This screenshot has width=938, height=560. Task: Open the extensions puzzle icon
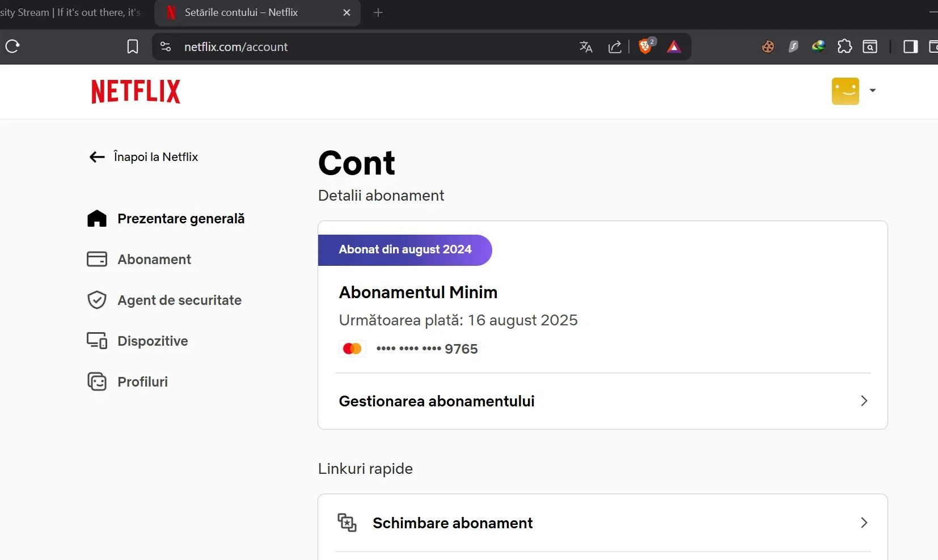point(844,46)
